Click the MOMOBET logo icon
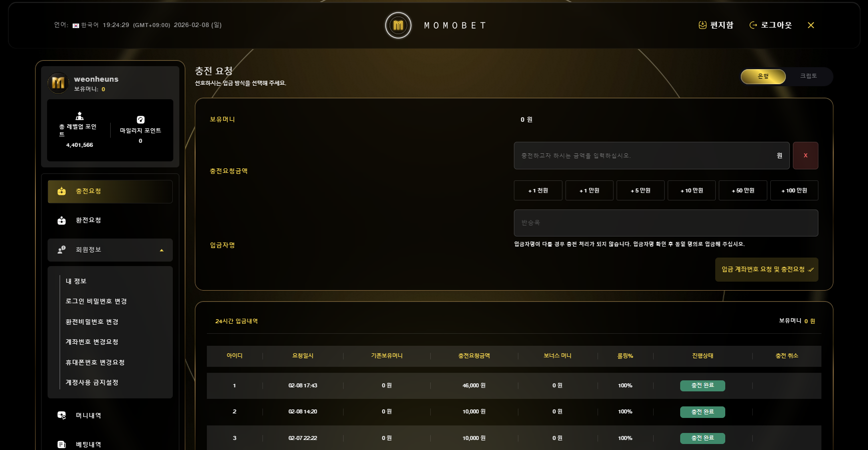The image size is (868, 450). [x=398, y=25]
